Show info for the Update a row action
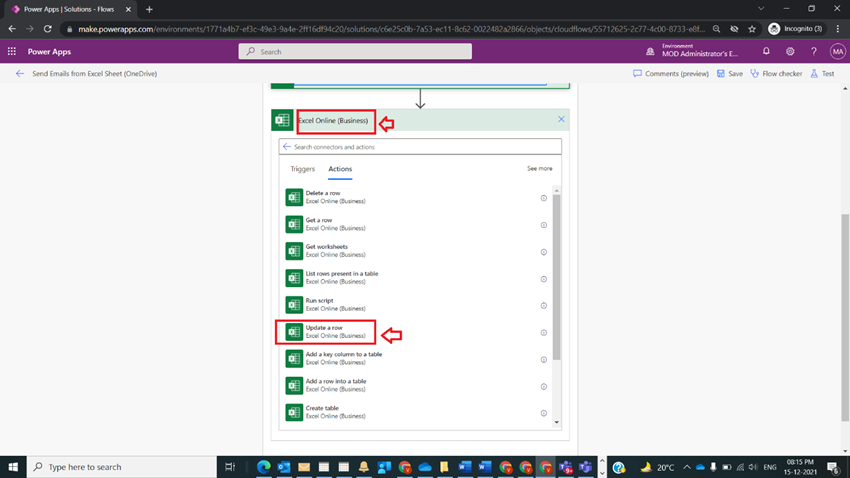This screenshot has height=478, width=850. [x=543, y=333]
